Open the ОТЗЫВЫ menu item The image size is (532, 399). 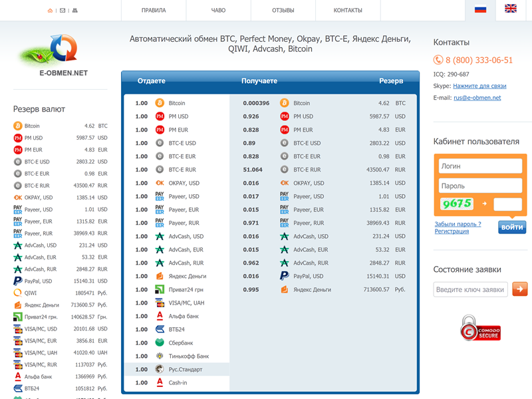(283, 11)
